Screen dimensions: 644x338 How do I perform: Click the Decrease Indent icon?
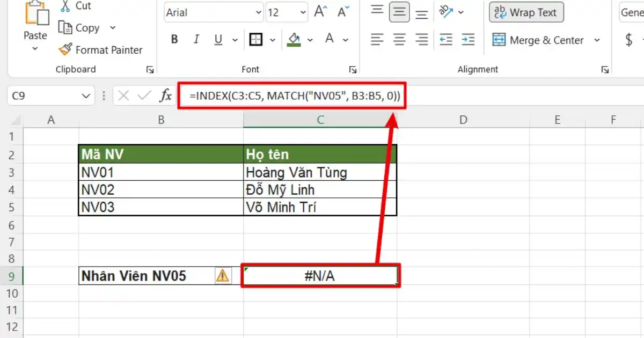pos(445,39)
